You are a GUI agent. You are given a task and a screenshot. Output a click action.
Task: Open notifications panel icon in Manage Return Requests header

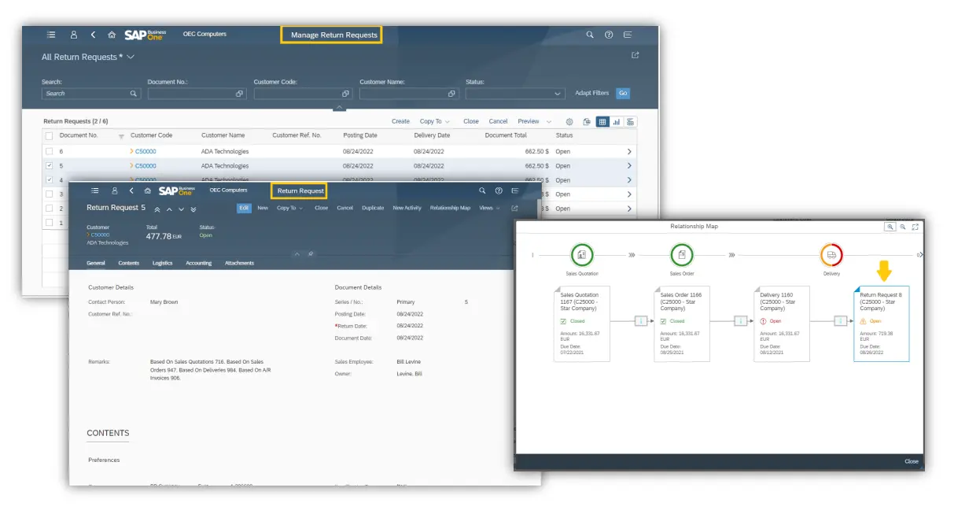tap(628, 35)
